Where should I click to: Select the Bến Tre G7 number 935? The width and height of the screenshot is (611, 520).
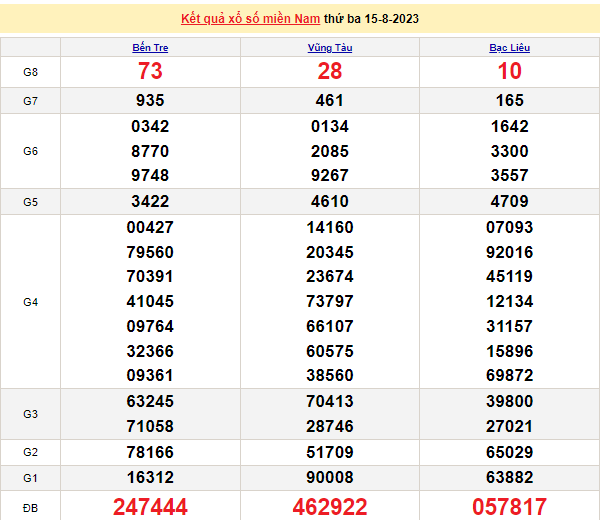[x=150, y=101]
